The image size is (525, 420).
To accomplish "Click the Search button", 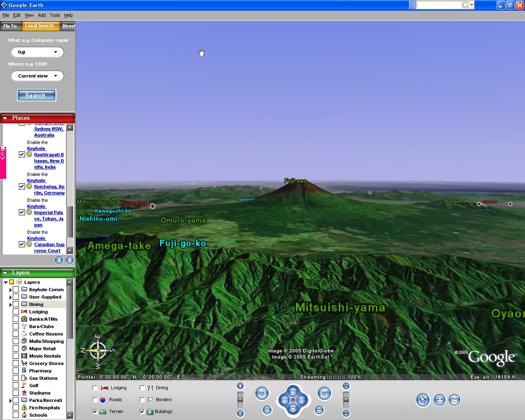I will pyautogui.click(x=37, y=95).
